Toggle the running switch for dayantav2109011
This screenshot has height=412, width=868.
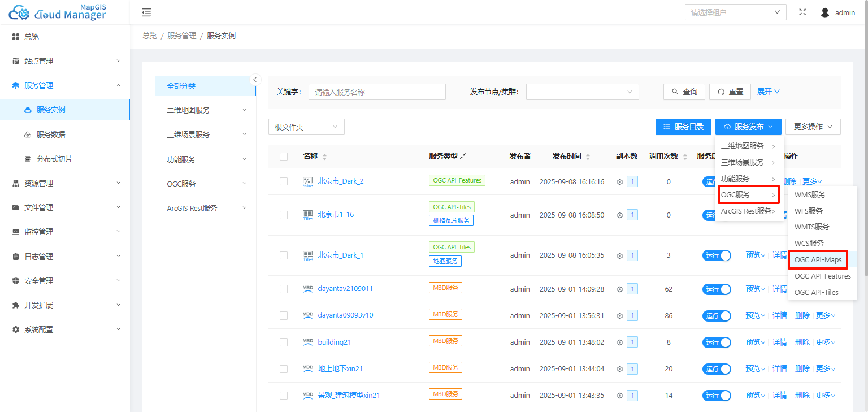[x=716, y=289]
